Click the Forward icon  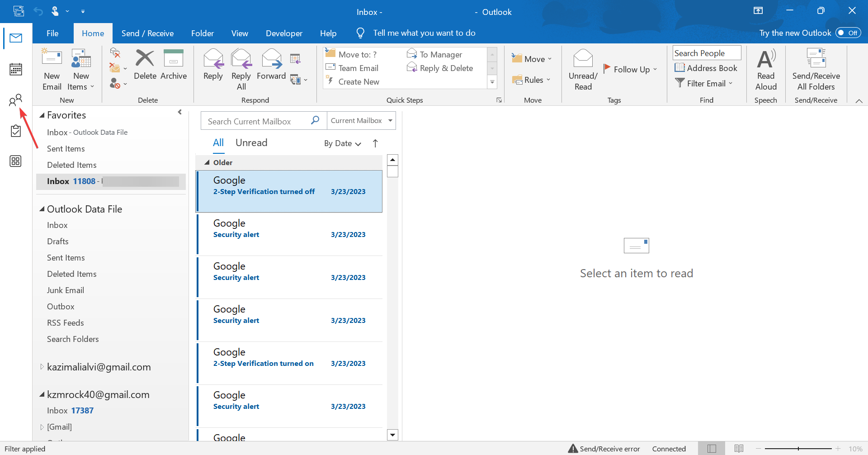click(271, 68)
